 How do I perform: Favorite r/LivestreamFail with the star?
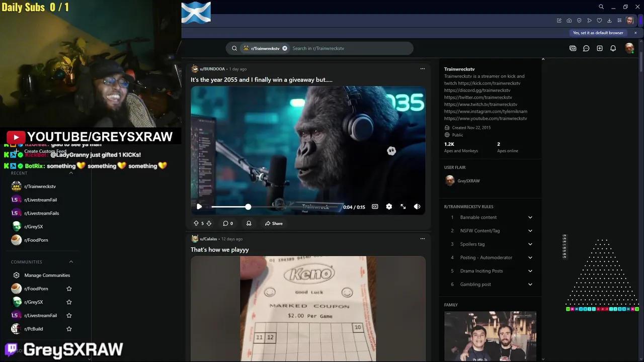click(x=69, y=315)
